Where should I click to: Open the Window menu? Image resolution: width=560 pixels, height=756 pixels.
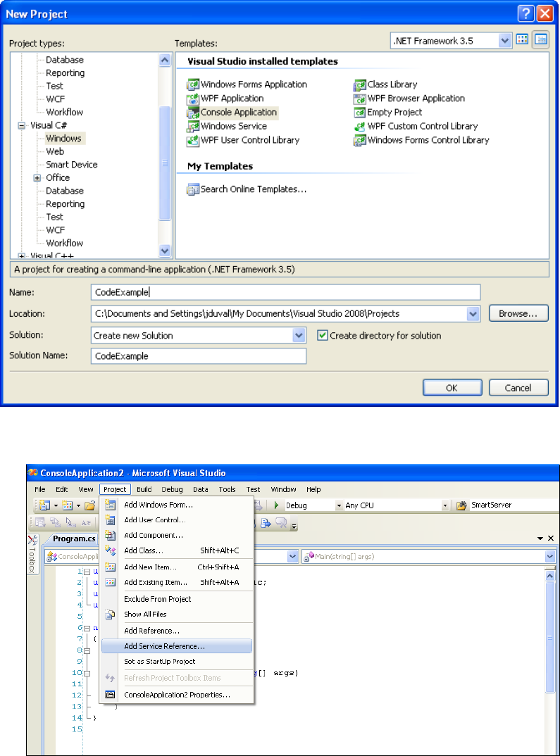point(284,489)
